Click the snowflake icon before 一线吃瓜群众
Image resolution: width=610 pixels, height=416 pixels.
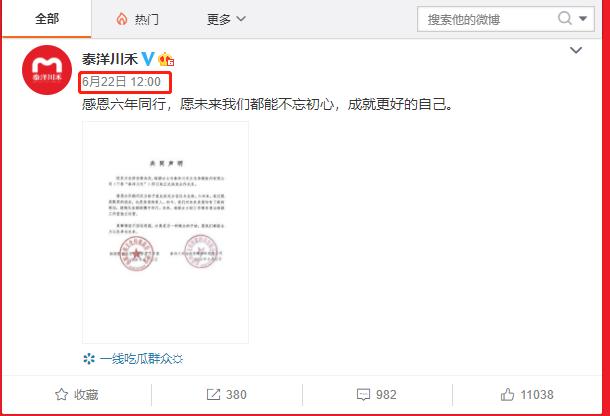89,359
